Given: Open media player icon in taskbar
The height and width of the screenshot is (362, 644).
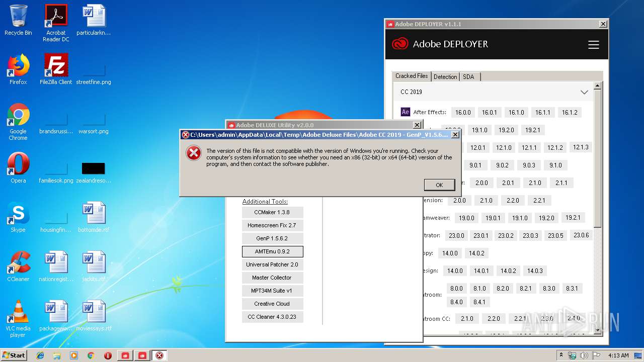Looking at the screenshot, I should (74, 355).
